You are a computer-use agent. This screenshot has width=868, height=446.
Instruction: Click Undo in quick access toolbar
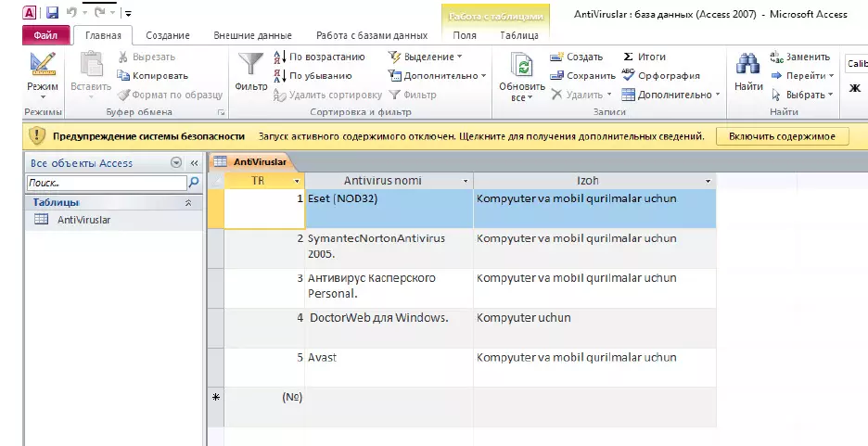(71, 12)
